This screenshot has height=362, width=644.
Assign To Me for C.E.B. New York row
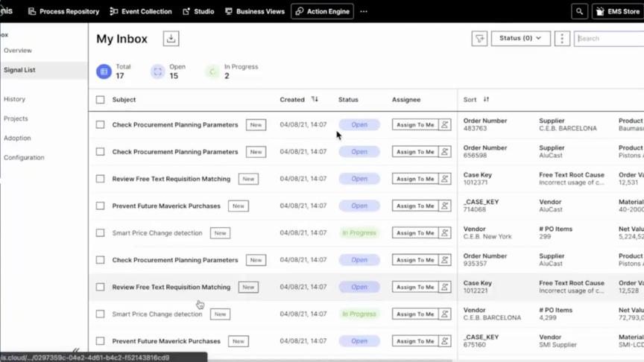point(415,233)
